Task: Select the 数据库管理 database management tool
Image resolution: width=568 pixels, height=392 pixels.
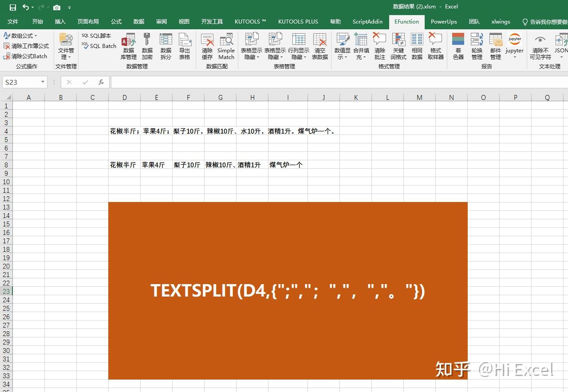Action: (x=128, y=46)
